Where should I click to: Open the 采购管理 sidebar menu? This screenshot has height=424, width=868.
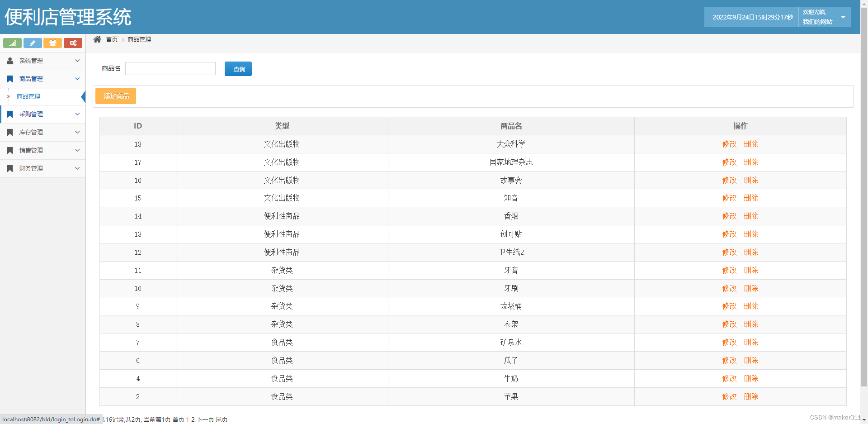42,114
